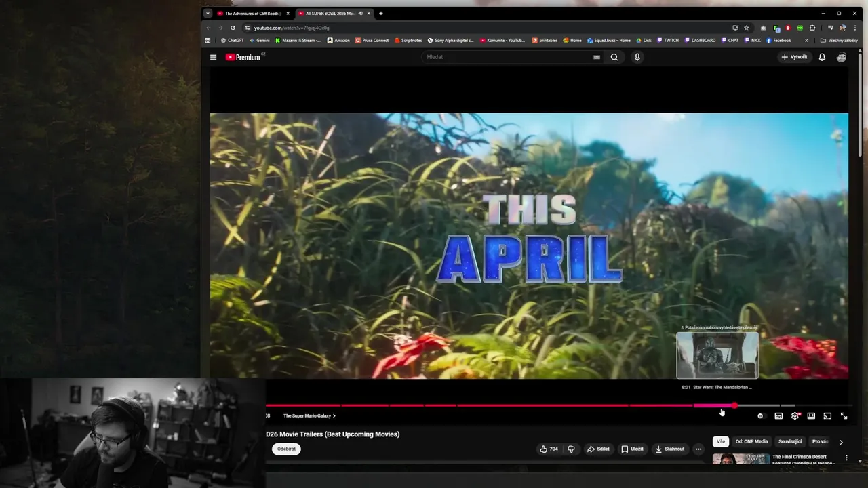Enter fullscreen video mode

click(844, 416)
